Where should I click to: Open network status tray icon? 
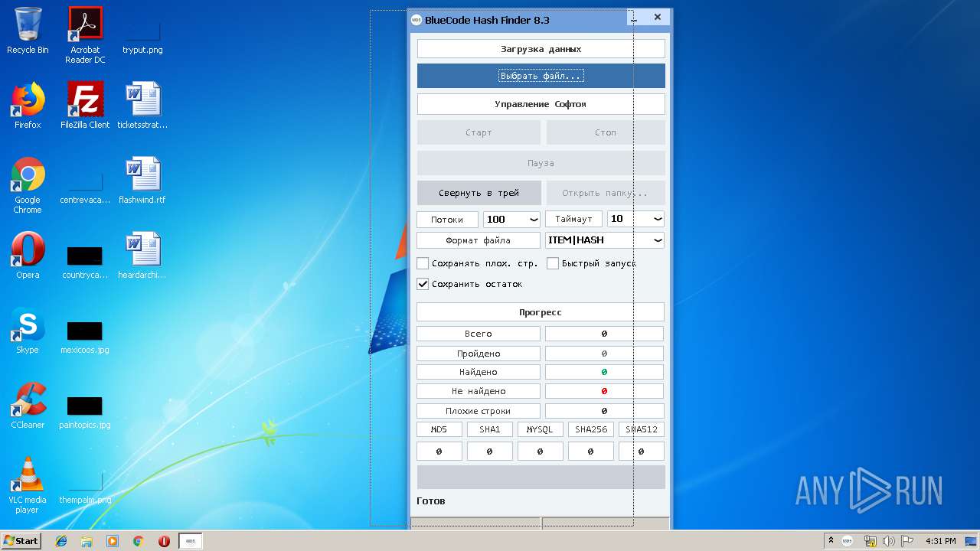(x=870, y=541)
